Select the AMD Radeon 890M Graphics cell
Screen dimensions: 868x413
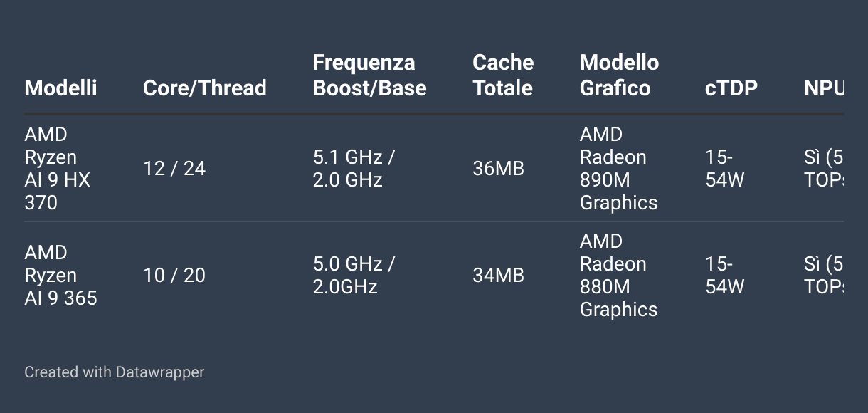click(x=619, y=169)
